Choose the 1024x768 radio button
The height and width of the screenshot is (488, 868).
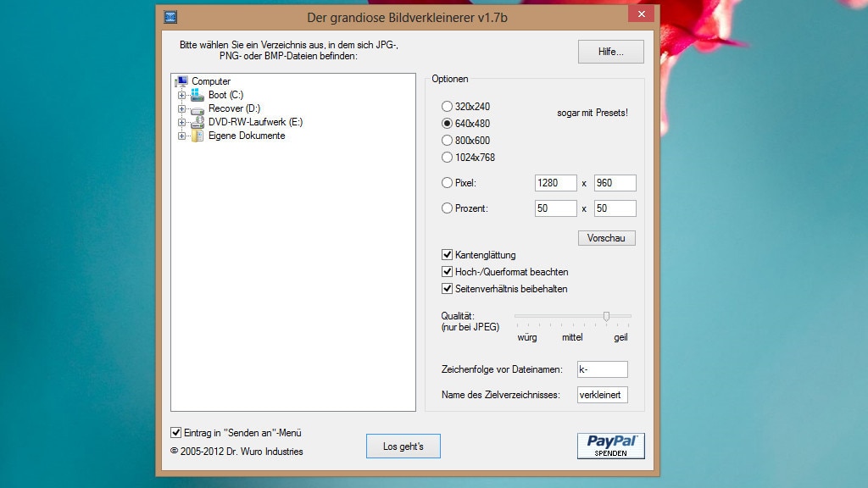click(448, 158)
